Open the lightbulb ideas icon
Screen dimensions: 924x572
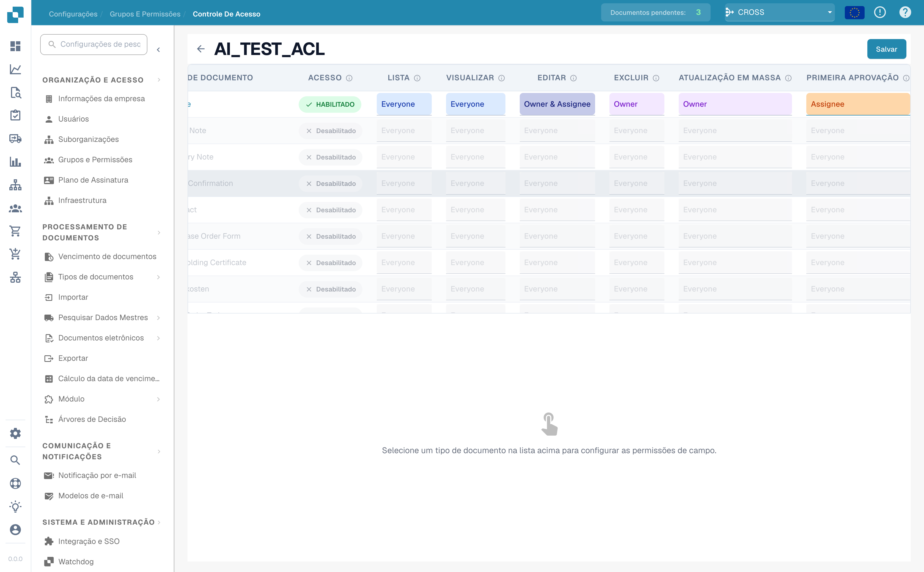point(15,506)
